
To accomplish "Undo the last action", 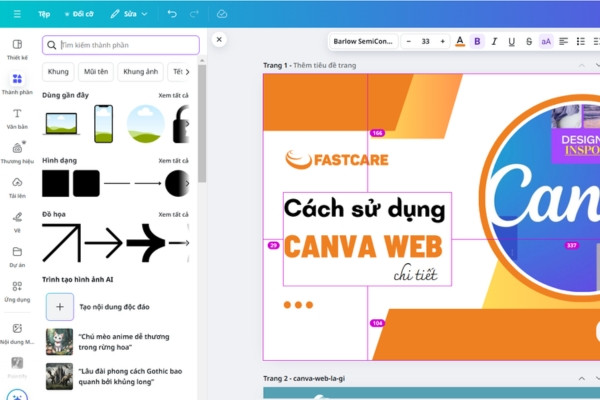I will (172, 14).
